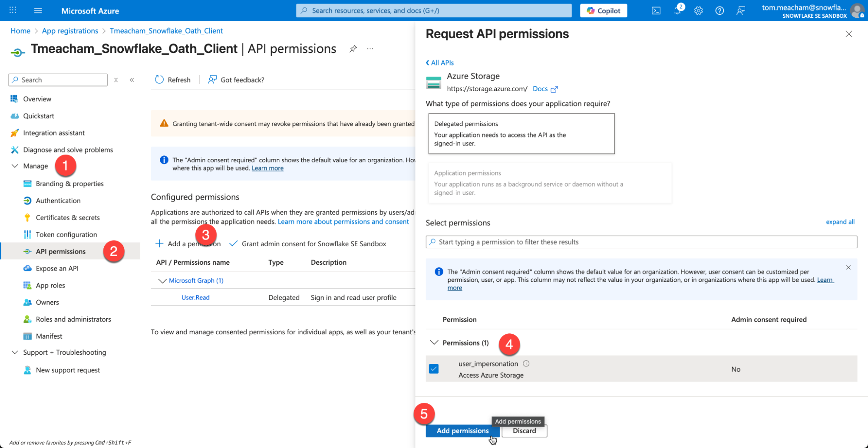The width and height of the screenshot is (868, 448).
Task: Focus the permission filter search field
Action: pos(641,242)
